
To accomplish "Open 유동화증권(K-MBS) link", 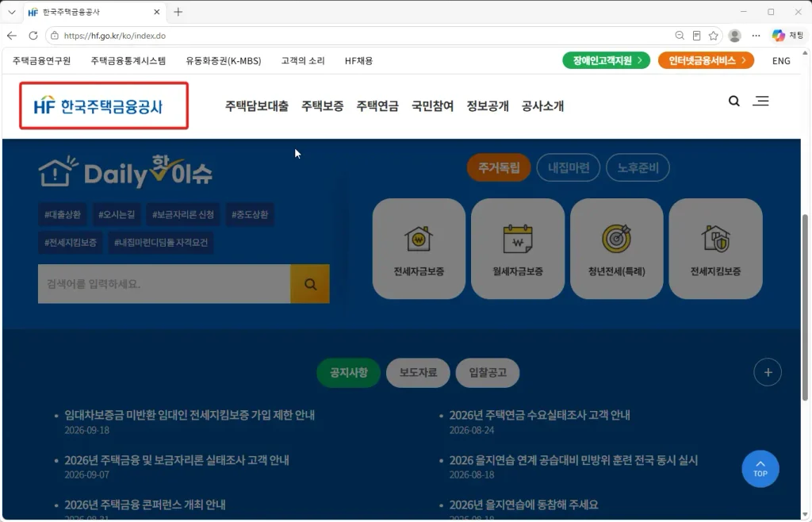I will 224,60.
